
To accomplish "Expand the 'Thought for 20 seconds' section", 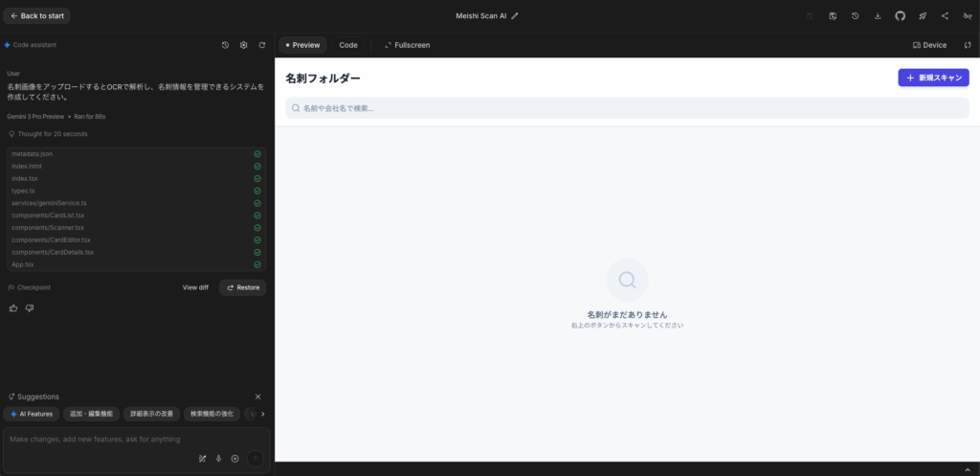I will coord(48,134).
